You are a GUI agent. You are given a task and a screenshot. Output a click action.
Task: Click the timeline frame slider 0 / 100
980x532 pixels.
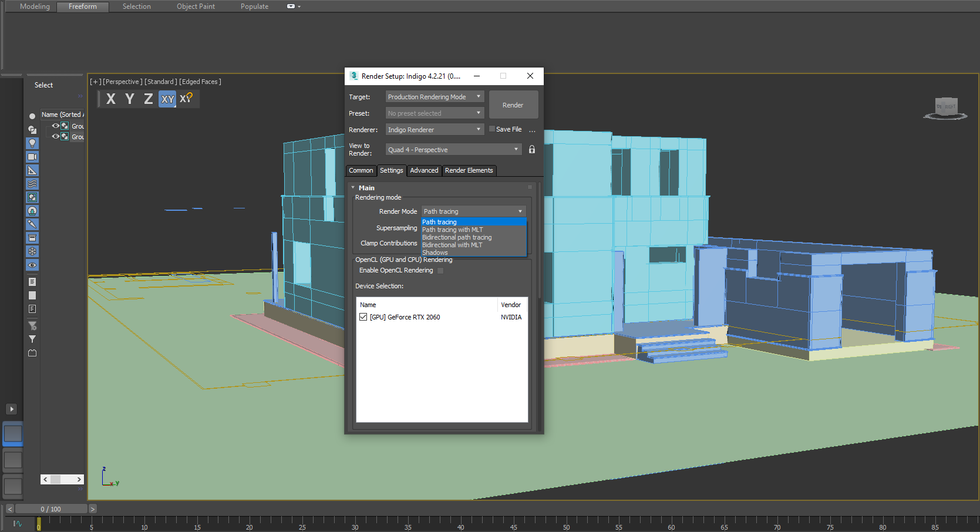pos(50,509)
